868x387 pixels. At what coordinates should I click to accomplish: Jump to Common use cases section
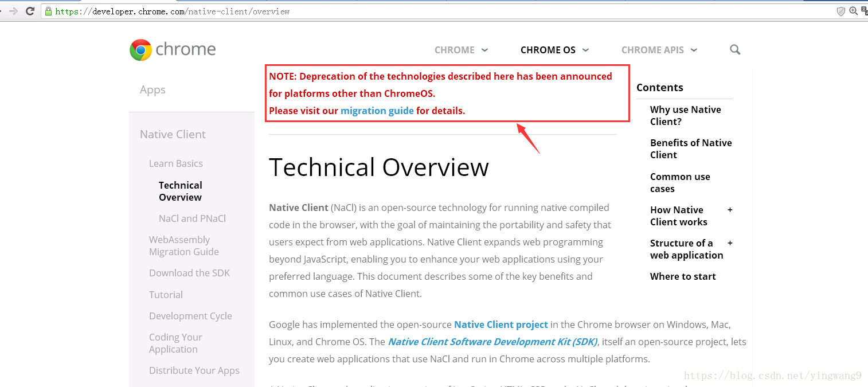pyautogui.click(x=680, y=182)
